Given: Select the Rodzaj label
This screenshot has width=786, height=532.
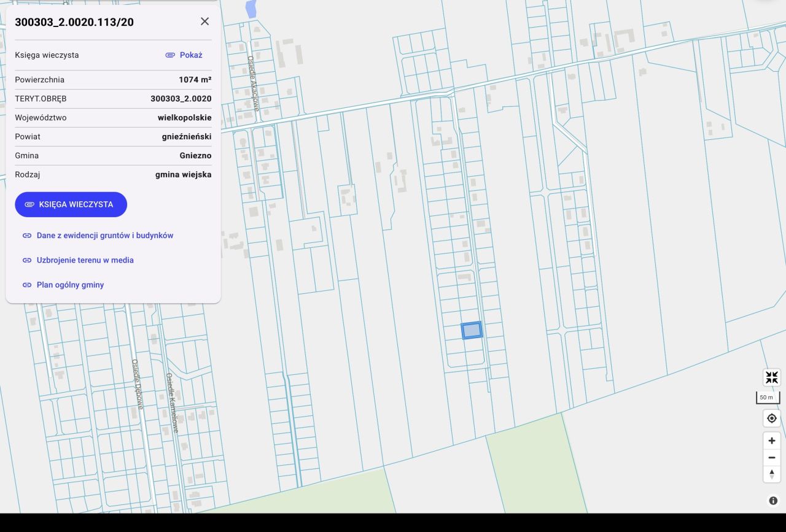Looking at the screenshot, I should click(28, 175).
